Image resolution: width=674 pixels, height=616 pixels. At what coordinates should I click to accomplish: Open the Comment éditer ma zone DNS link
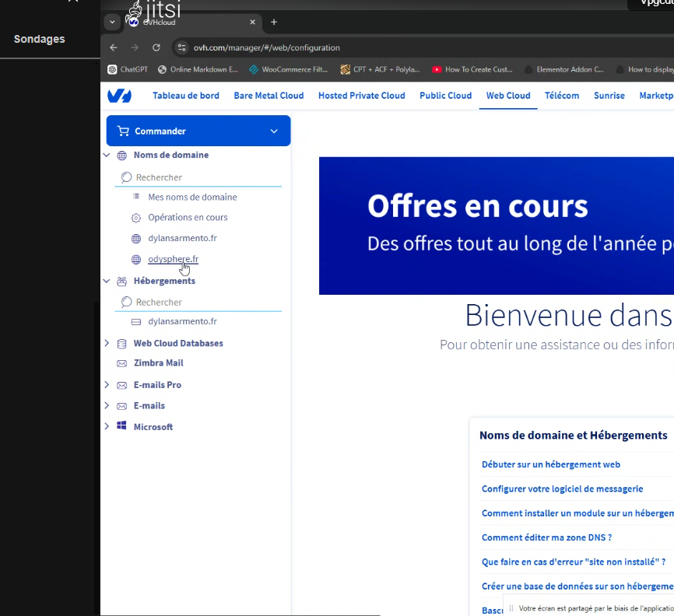[546, 537]
